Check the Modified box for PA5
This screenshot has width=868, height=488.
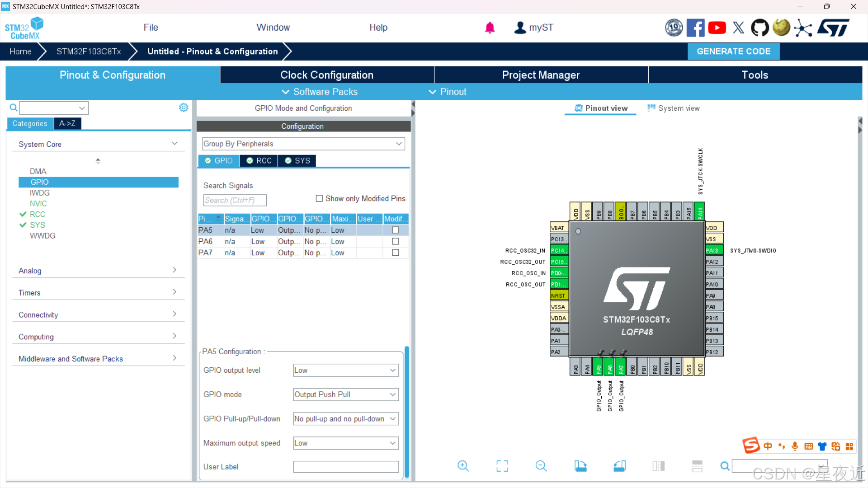point(396,230)
